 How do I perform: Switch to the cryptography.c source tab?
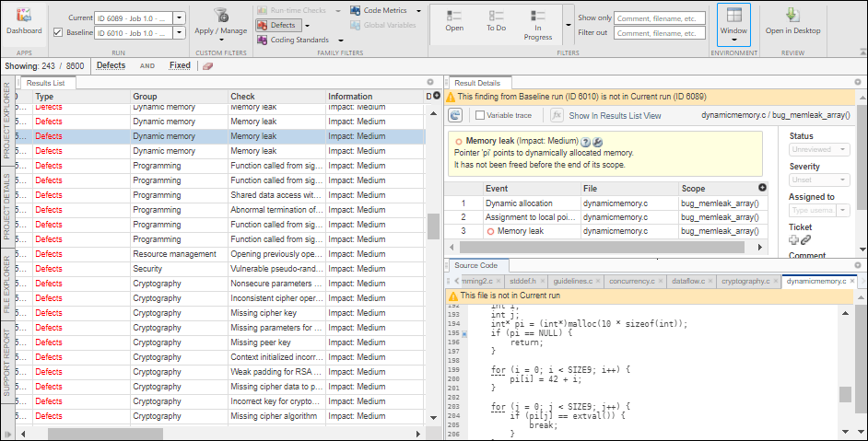point(746,281)
